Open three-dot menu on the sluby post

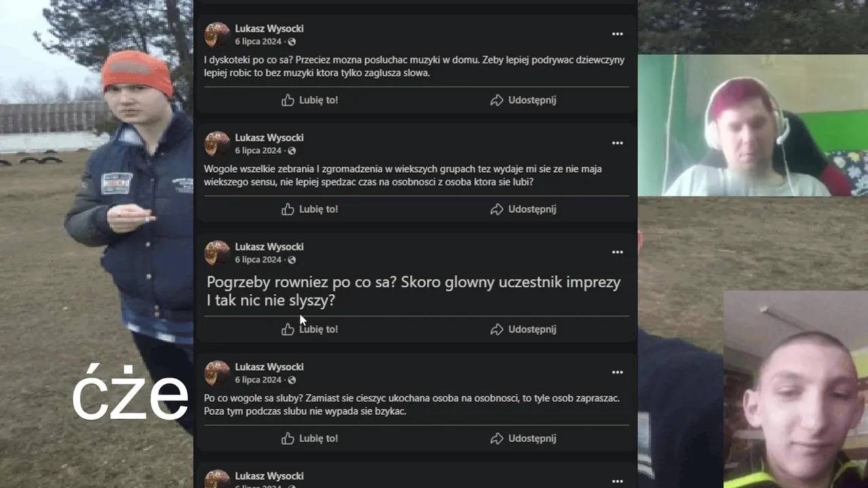pos(617,372)
